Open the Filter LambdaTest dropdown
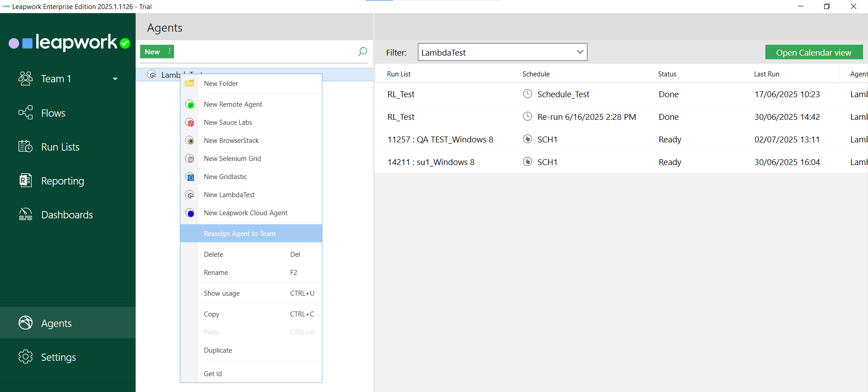Viewport: 868px width, 392px height. point(580,52)
